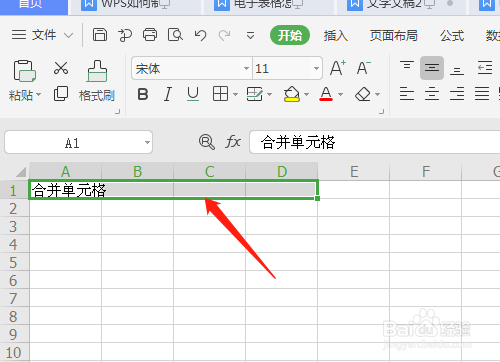This screenshot has height=362, width=500.
Task: Expand the Name Box A1 dropdown
Action: click(x=147, y=142)
